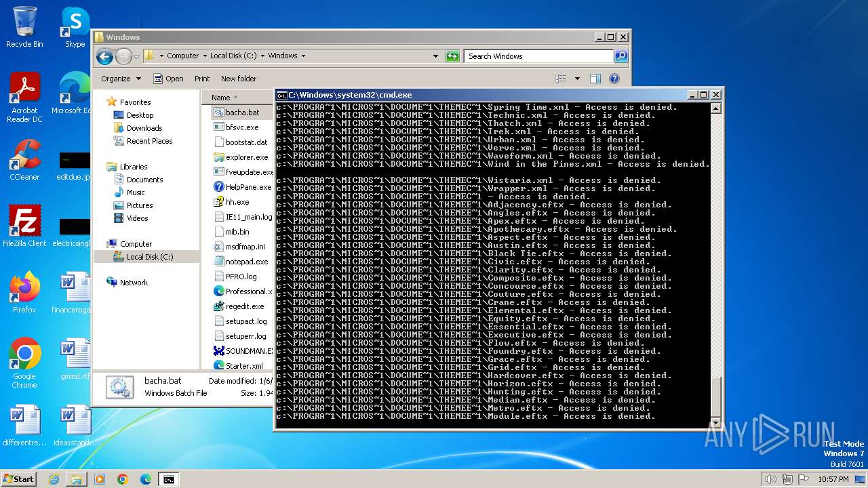
Task: Open recent pages dropdown next to Forward
Action: (136, 56)
